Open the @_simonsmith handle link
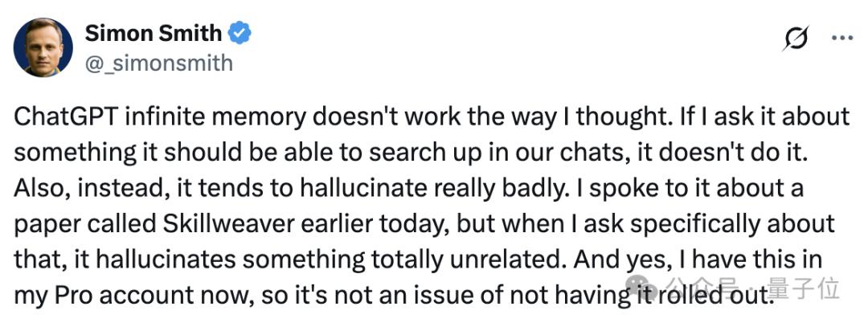 click(158, 62)
